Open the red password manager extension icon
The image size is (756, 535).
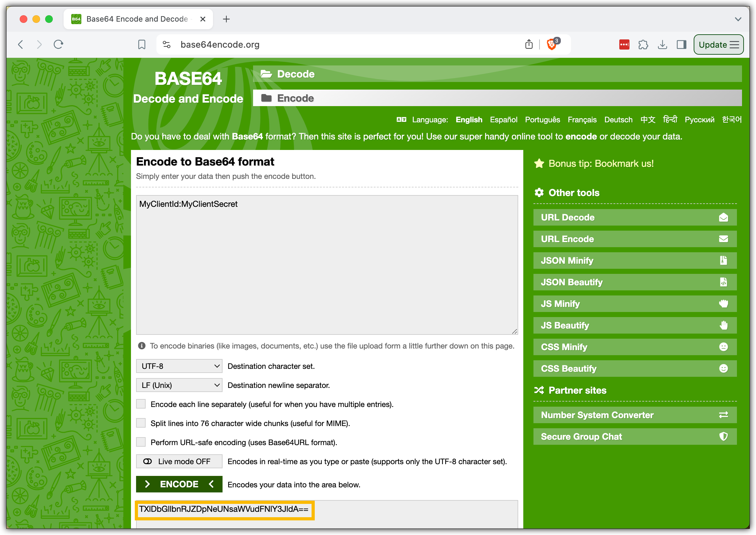tap(624, 44)
